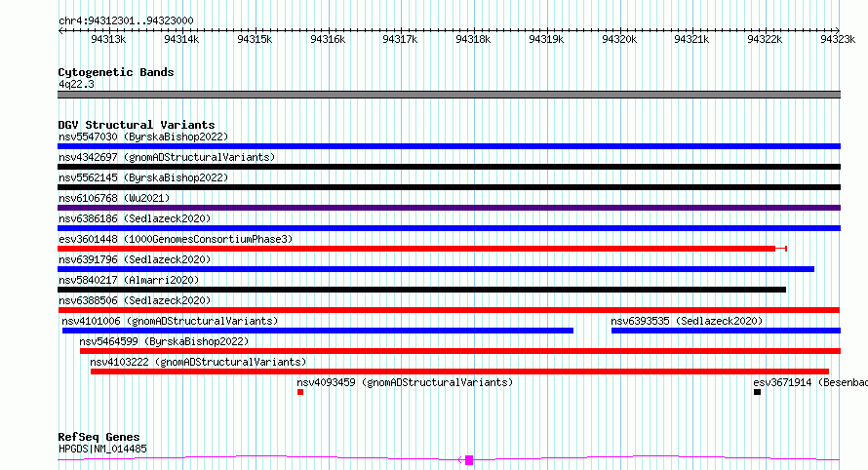The height and width of the screenshot is (470, 868).
Task: Click the 94321k ruler tick label
Action: point(692,39)
